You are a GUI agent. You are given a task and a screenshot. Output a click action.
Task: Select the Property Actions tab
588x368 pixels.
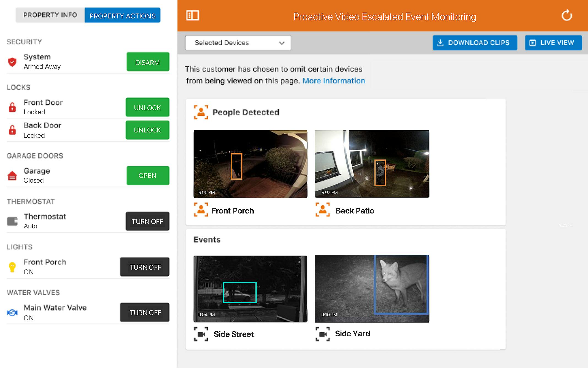point(122,16)
